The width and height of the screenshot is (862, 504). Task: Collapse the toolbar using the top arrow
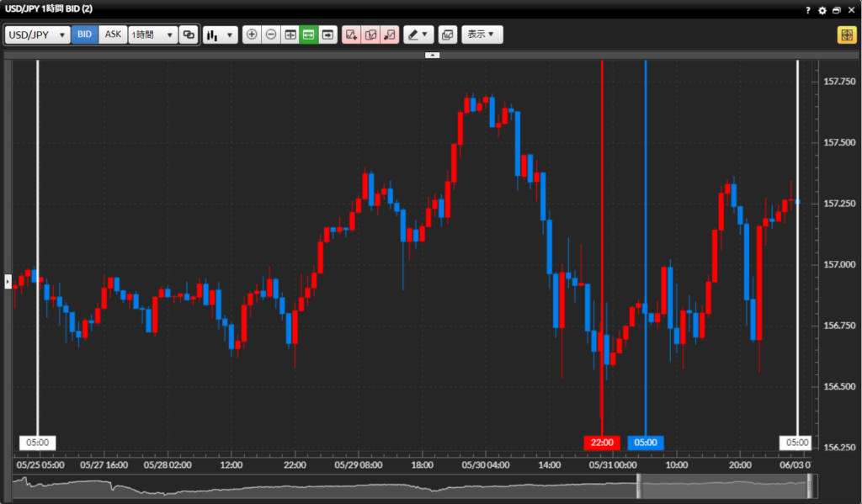tap(432, 55)
